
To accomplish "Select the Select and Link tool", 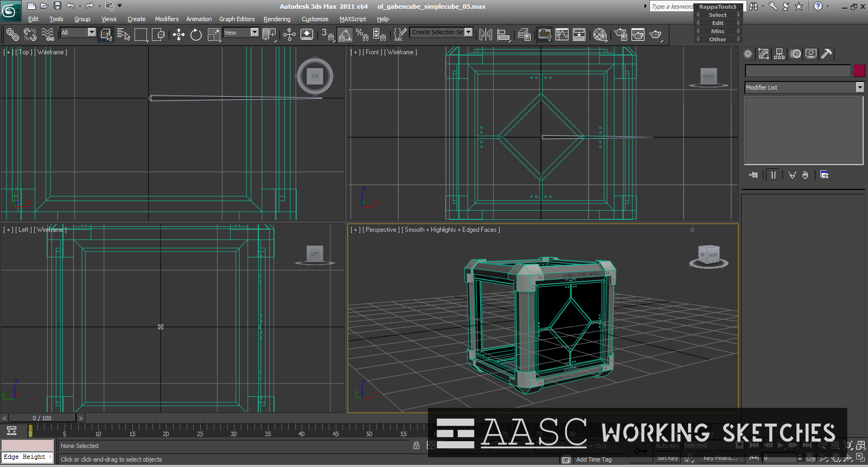I will (x=12, y=35).
